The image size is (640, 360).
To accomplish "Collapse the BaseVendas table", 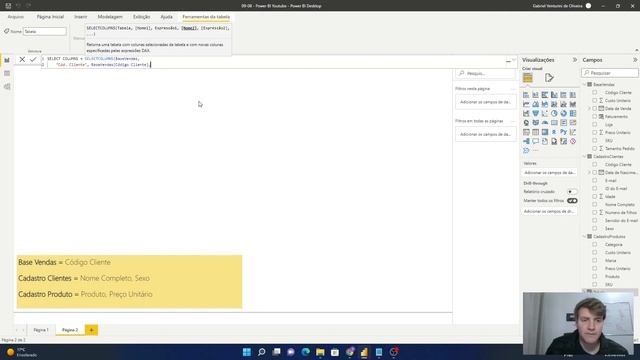I will pyautogui.click(x=584, y=84).
